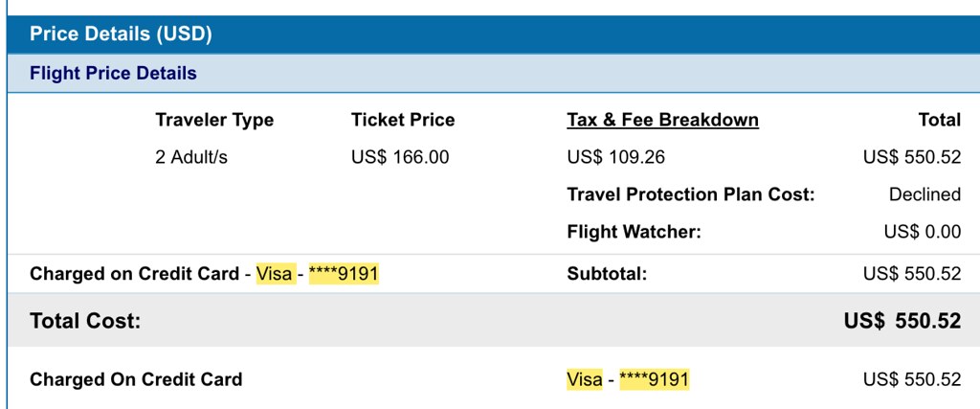This screenshot has height=409, width=980.
Task: Click the US$ 0.00 Flight Watcher amount
Action: pyautogui.click(x=923, y=231)
